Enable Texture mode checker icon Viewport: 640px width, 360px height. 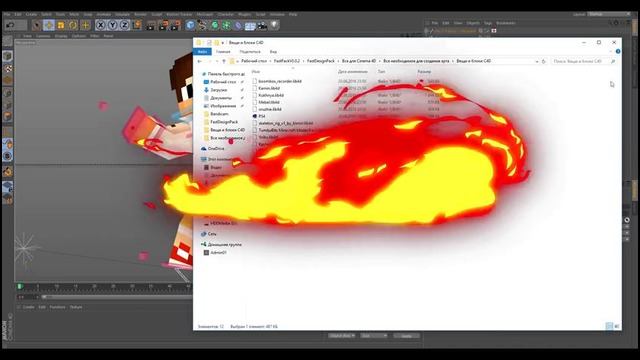click(x=7, y=69)
